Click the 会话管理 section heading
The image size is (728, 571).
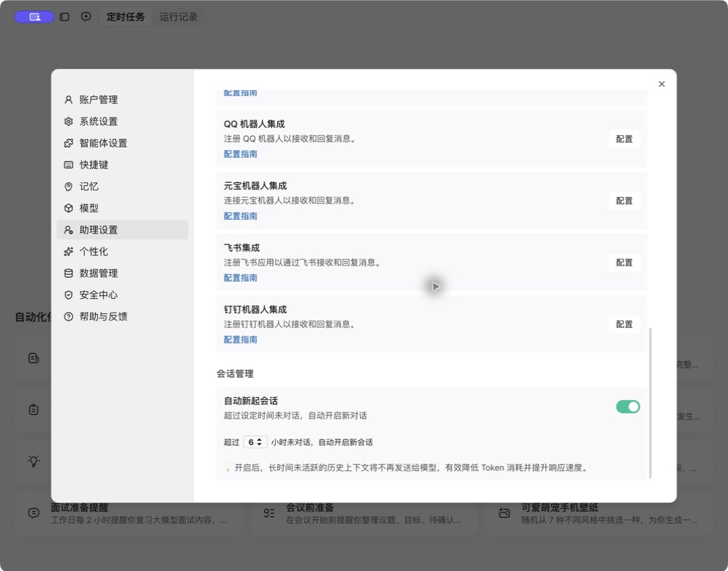tap(235, 374)
